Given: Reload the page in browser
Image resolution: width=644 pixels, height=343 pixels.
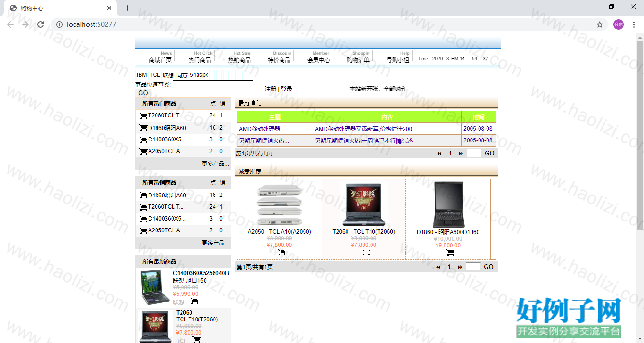Looking at the screenshot, I should click(x=41, y=24).
